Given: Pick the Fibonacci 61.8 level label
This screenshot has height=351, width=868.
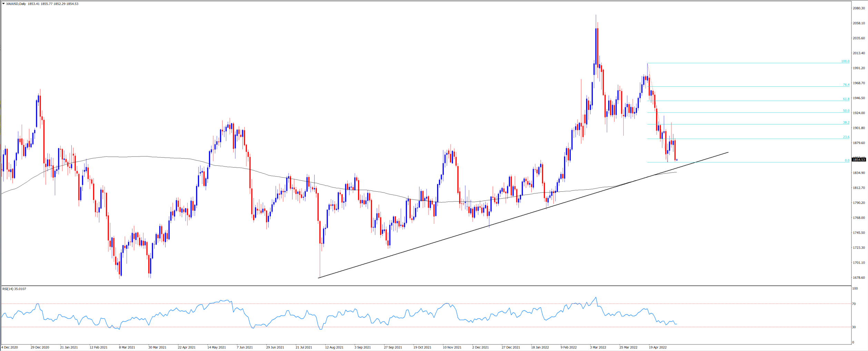Looking at the screenshot, I should [x=846, y=99].
